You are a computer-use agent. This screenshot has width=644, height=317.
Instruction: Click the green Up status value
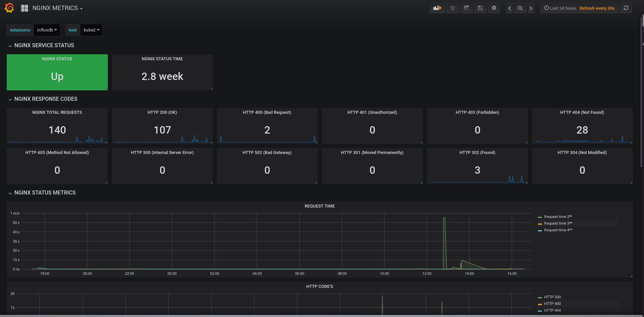click(x=57, y=76)
